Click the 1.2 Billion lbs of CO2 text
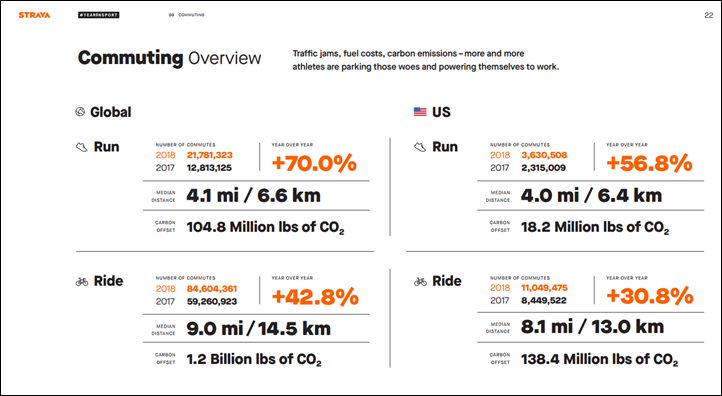 [254, 360]
